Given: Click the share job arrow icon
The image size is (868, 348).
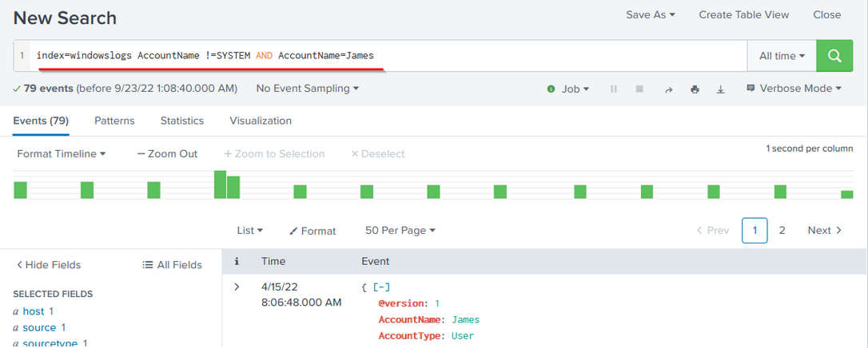Looking at the screenshot, I should (668, 89).
